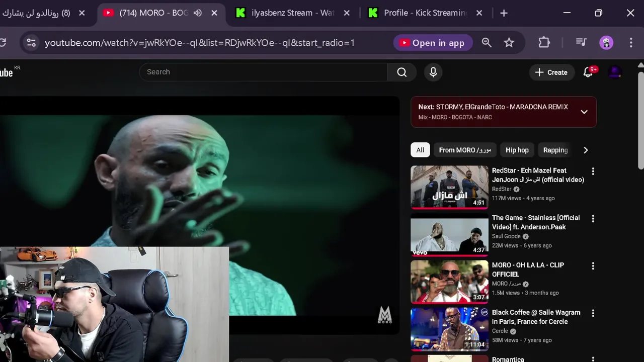Open RedStar - Ech Mazel video title
This screenshot has width=644, height=362.
pos(538,175)
